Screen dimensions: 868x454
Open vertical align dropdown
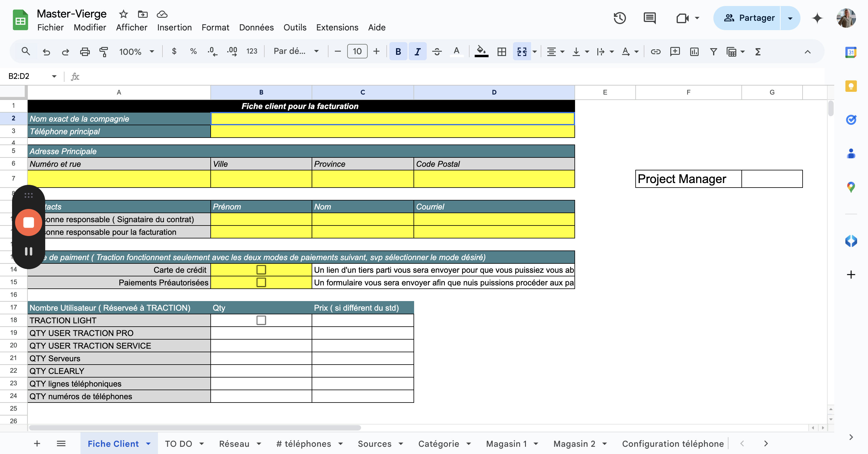click(x=580, y=51)
